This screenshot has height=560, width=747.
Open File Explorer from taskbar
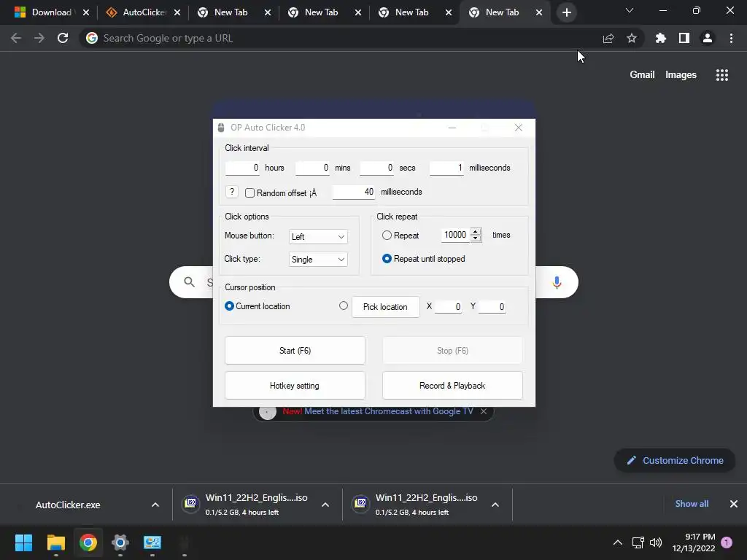(55, 542)
